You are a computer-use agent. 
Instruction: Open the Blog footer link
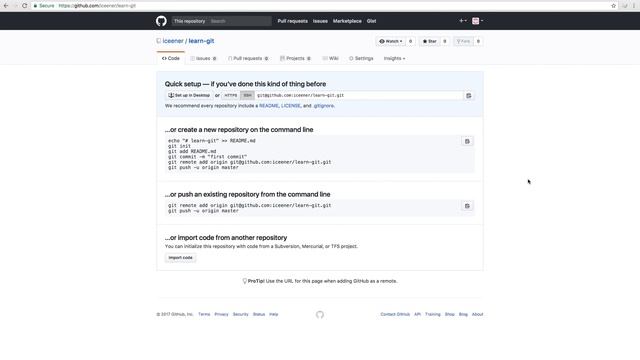pos(463,314)
